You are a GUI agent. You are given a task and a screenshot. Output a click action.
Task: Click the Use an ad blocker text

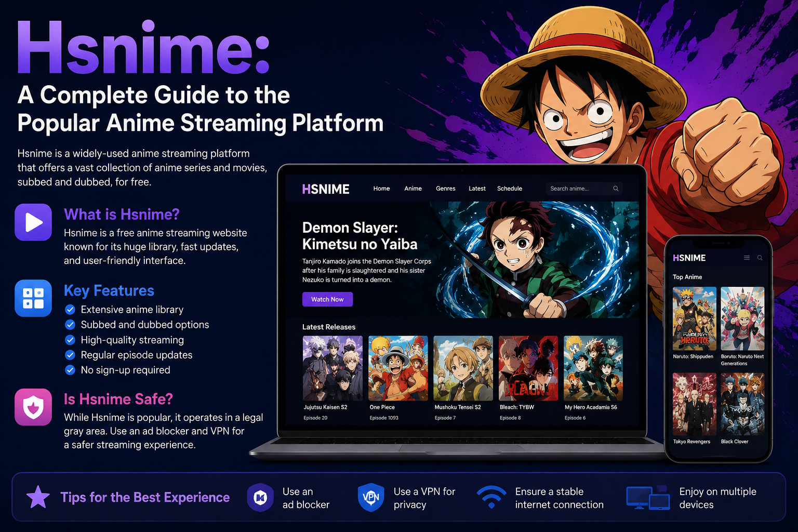coord(306,498)
